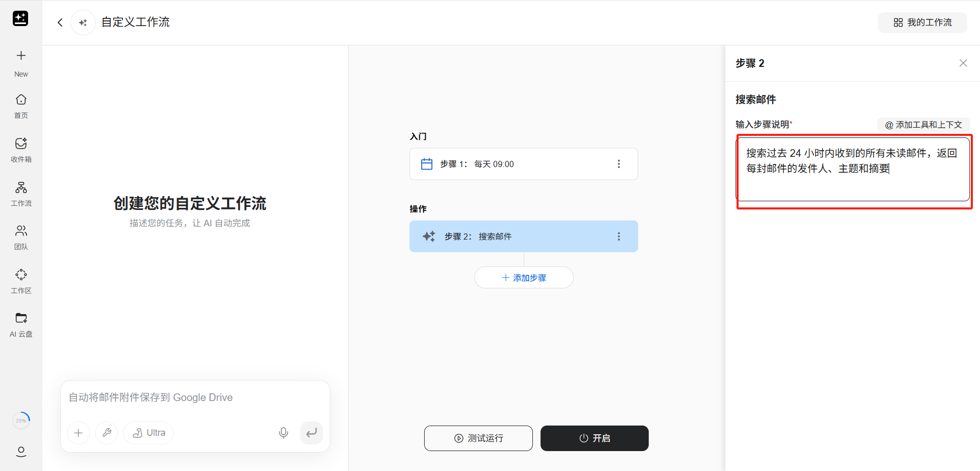Open the 团队 team section
The width and height of the screenshot is (980, 471).
click(21, 231)
